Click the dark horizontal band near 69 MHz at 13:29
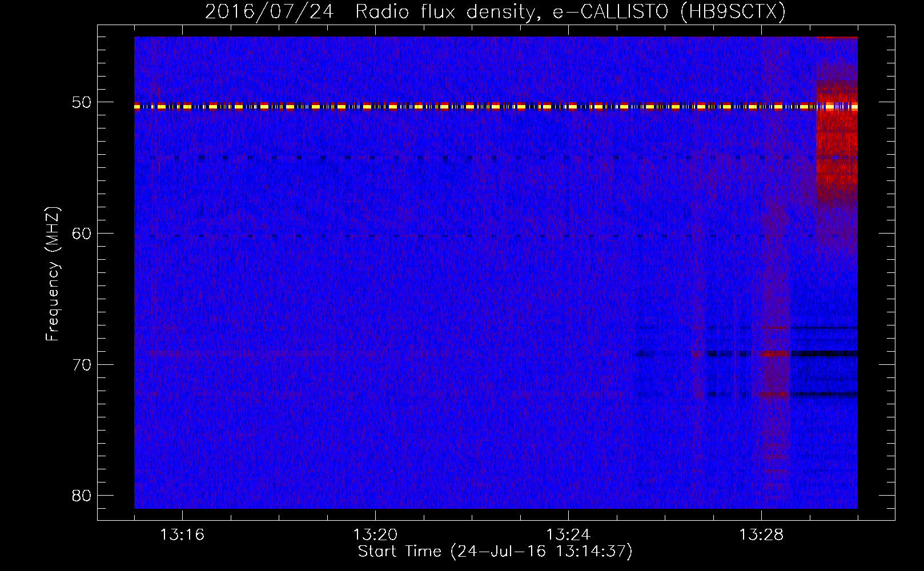Image resolution: width=924 pixels, height=571 pixels. pos(824,353)
